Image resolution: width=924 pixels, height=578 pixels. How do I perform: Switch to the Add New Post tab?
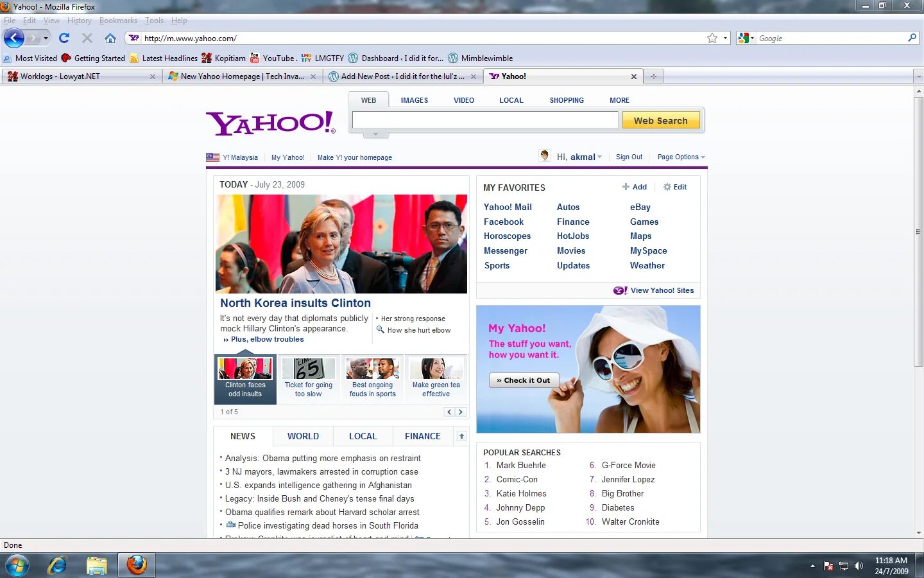[402, 76]
